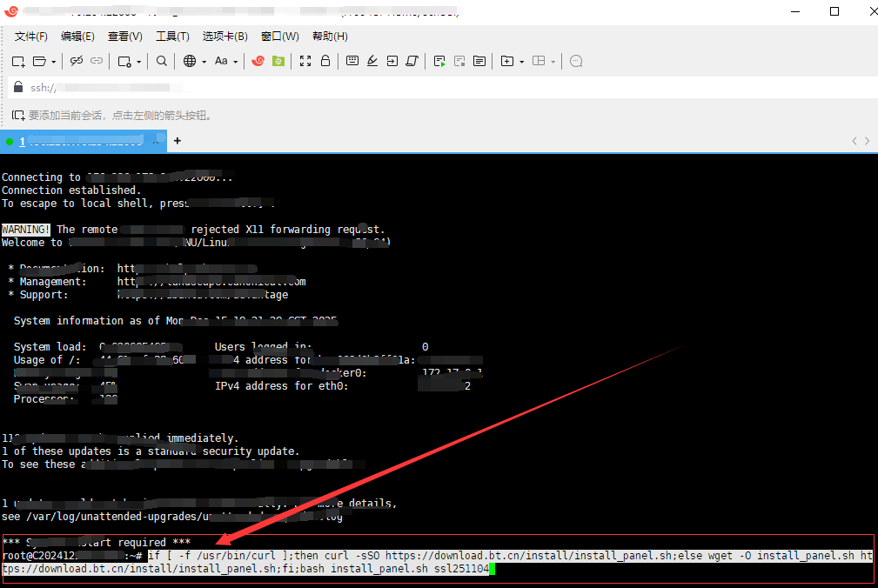878x588 pixels.
Task: Click the padlock lock-screen icon in toolbar
Action: (x=325, y=61)
